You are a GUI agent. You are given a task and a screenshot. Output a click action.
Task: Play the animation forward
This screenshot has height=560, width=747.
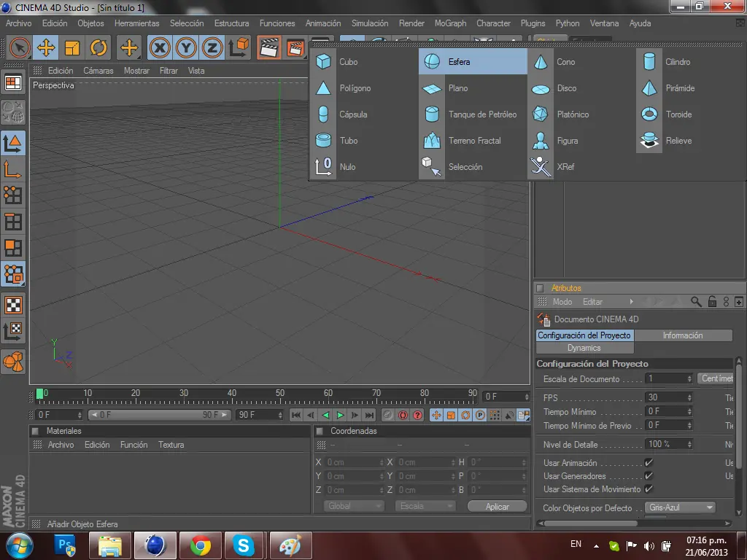(x=340, y=415)
